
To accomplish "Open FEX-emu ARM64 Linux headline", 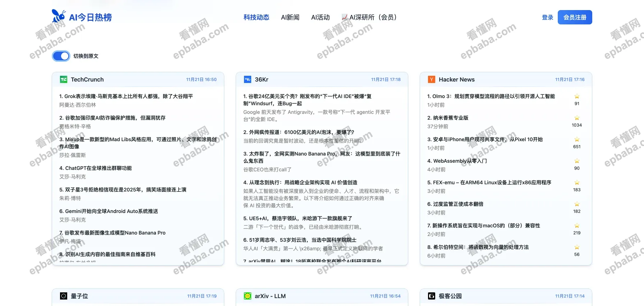I will [x=489, y=182].
